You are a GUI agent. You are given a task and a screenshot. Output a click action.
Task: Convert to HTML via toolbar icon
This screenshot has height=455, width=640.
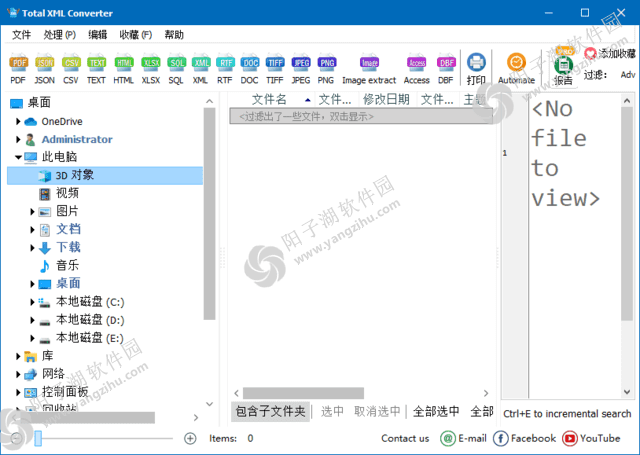pos(124,69)
